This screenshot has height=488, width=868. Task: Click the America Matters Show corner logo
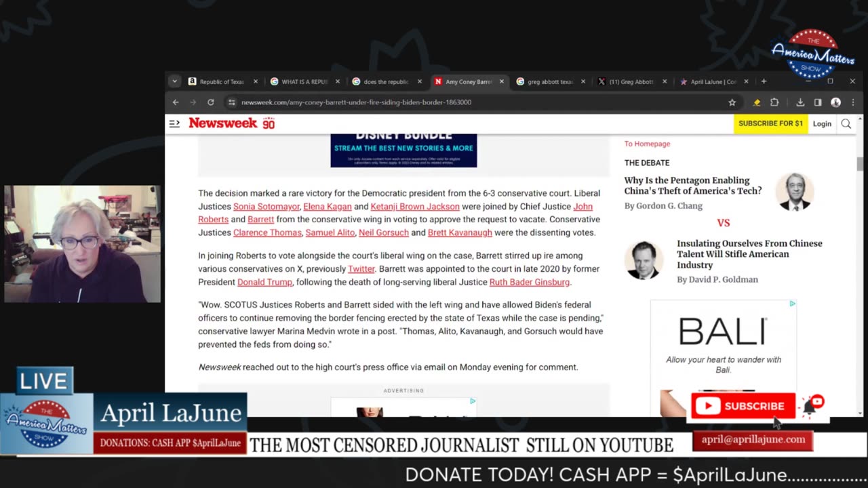812,54
